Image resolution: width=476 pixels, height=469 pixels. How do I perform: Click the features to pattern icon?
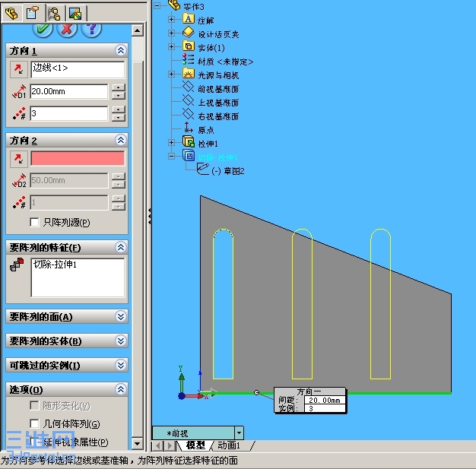pos(17,265)
